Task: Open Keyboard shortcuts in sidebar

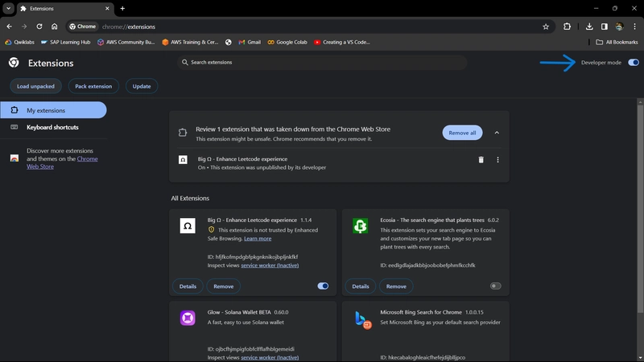Action: [53, 127]
